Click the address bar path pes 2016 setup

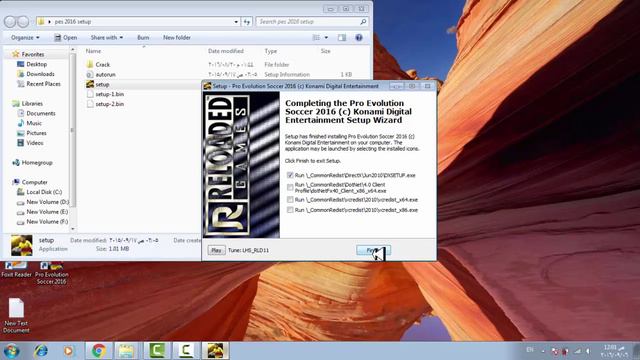tap(73, 22)
